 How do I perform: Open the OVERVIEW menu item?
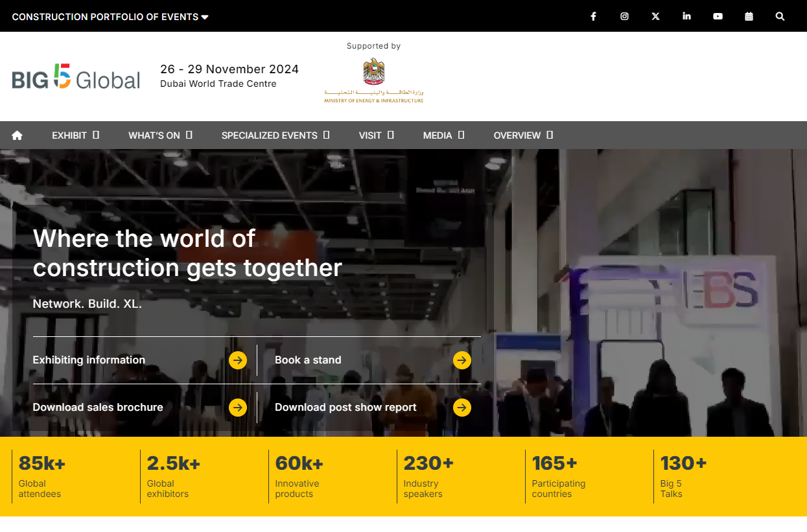517,135
